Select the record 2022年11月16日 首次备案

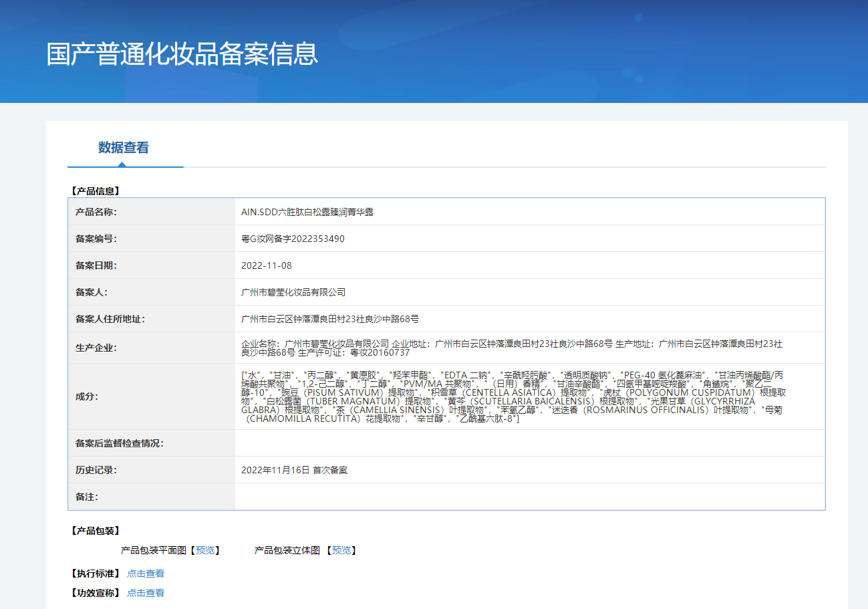click(294, 470)
